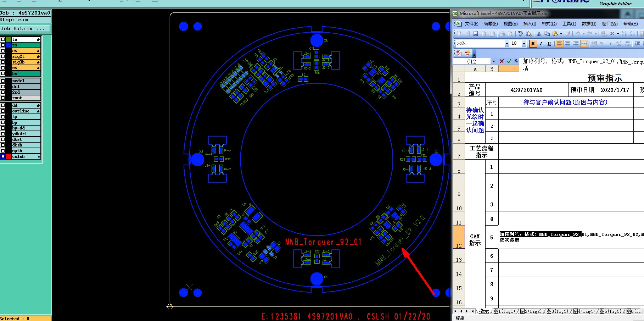Click the Name Box showing C12
This screenshot has width=644, height=321.
[472, 61]
